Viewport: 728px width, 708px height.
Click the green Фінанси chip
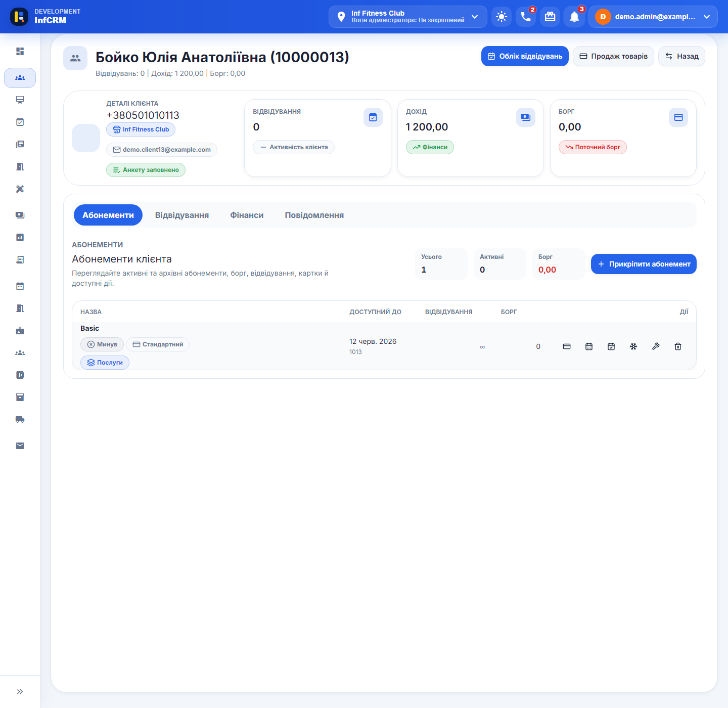[x=430, y=147]
